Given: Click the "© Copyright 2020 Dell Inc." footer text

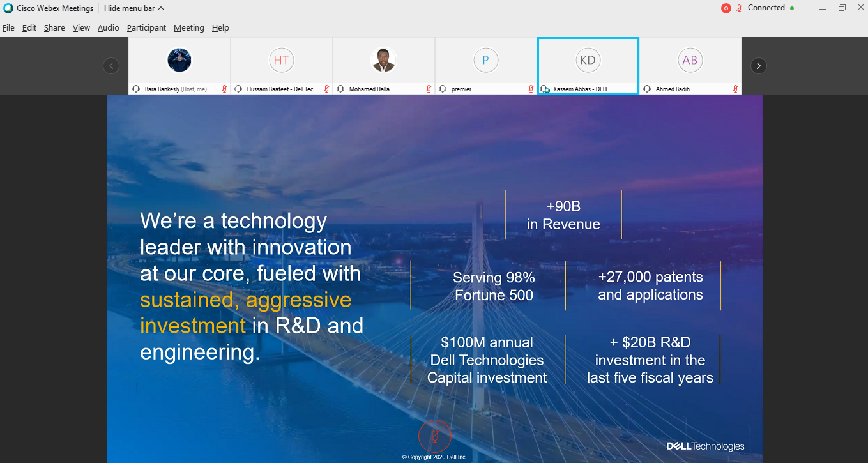Looking at the screenshot, I should (434, 457).
